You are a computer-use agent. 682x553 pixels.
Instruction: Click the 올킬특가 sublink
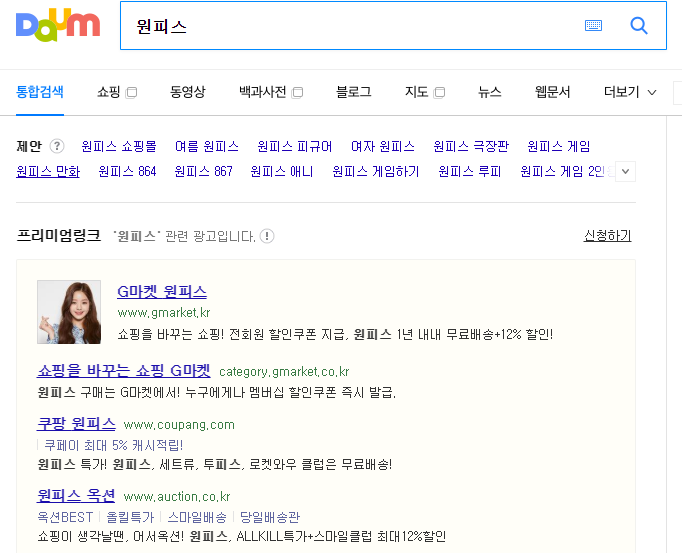point(130,517)
